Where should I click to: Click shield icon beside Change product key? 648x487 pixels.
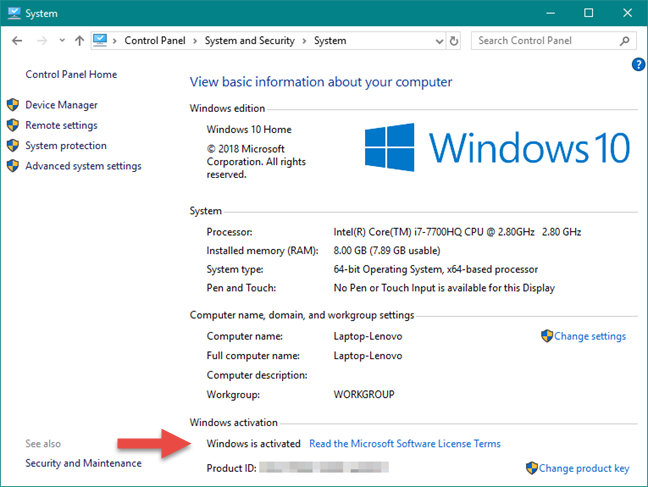coord(531,468)
